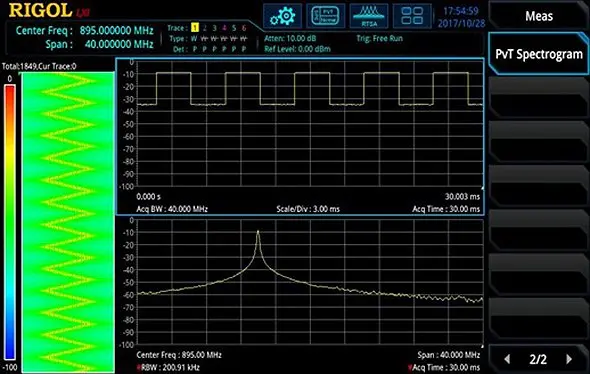The height and width of the screenshot is (374, 590).
Task: Open the four-window layout icon
Action: click(x=412, y=16)
